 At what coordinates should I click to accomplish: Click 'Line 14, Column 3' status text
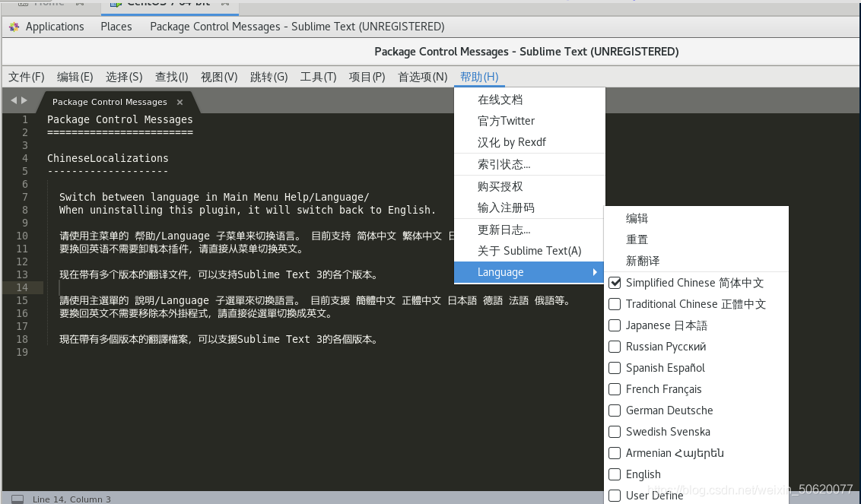[x=71, y=499]
